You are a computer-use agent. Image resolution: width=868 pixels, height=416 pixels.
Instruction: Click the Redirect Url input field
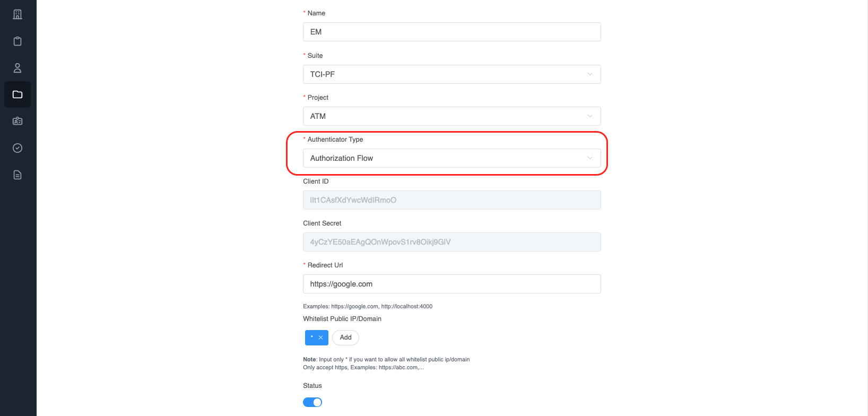tap(452, 284)
